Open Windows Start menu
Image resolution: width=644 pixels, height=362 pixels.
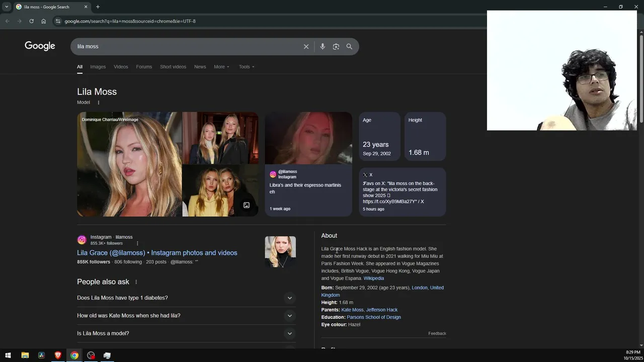click(8, 355)
